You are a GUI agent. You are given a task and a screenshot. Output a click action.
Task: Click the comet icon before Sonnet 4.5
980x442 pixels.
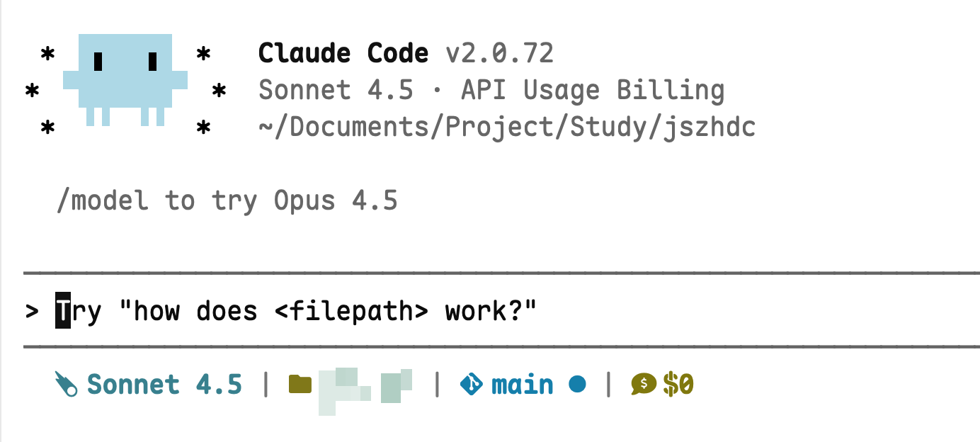(x=67, y=385)
